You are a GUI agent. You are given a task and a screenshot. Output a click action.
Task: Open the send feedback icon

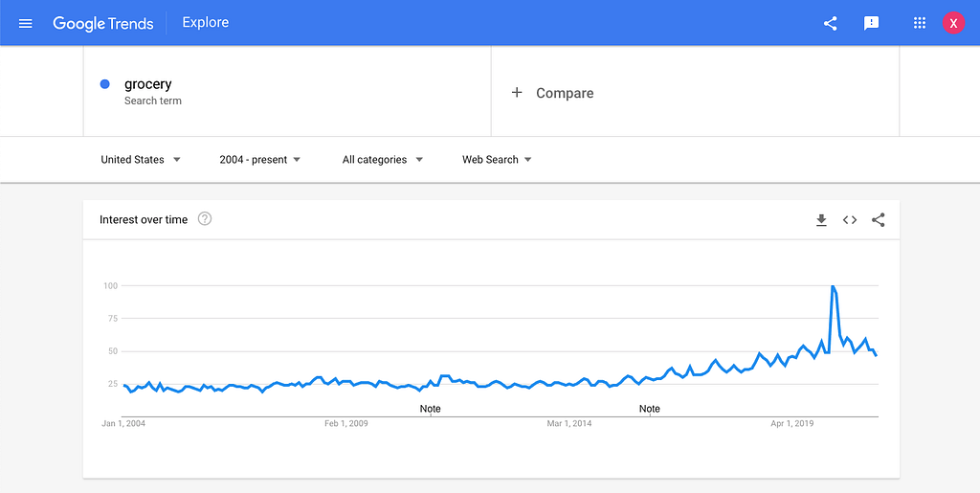(x=871, y=24)
